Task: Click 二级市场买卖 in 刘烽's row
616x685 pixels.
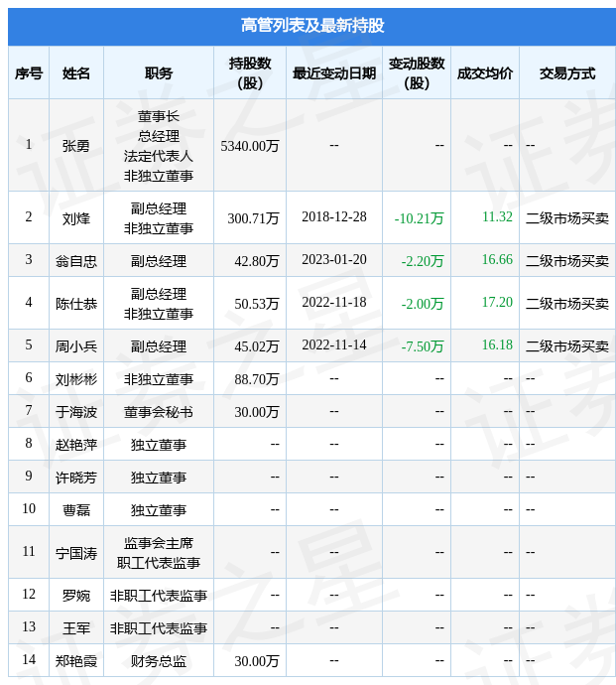Action: point(567,218)
